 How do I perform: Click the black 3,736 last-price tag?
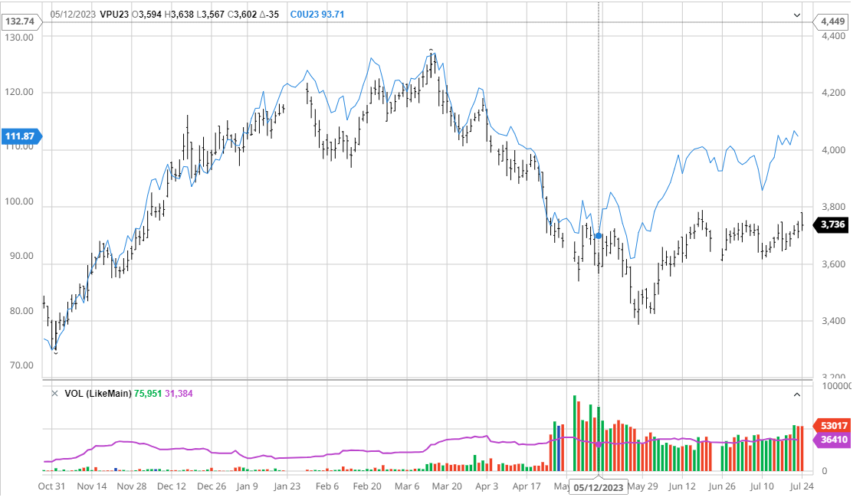pos(832,224)
